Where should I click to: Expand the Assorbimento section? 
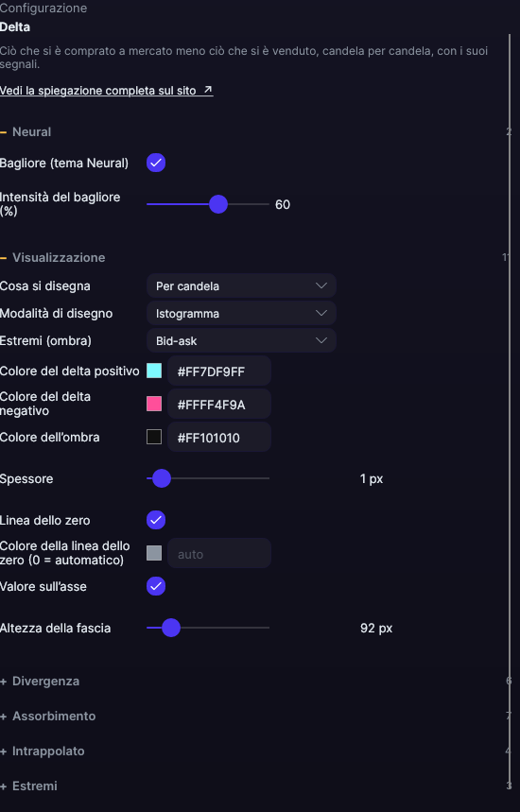click(x=47, y=716)
